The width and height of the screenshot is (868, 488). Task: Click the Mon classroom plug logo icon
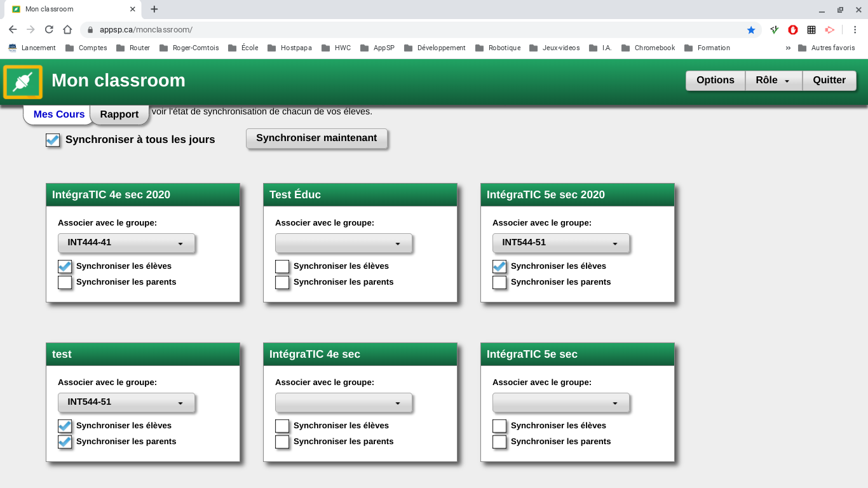pyautogui.click(x=23, y=82)
